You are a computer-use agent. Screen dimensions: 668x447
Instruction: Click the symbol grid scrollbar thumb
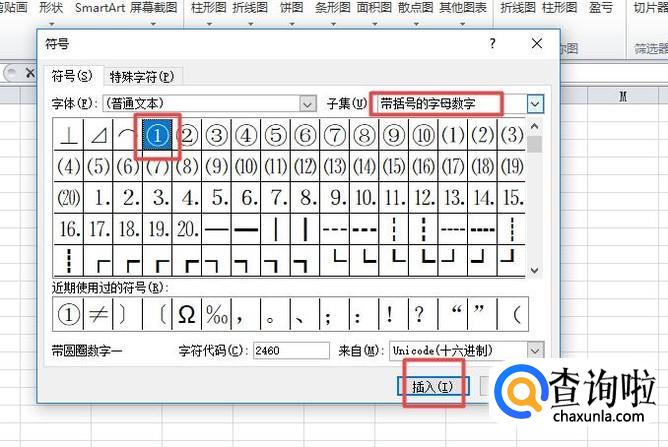pyautogui.click(x=534, y=144)
